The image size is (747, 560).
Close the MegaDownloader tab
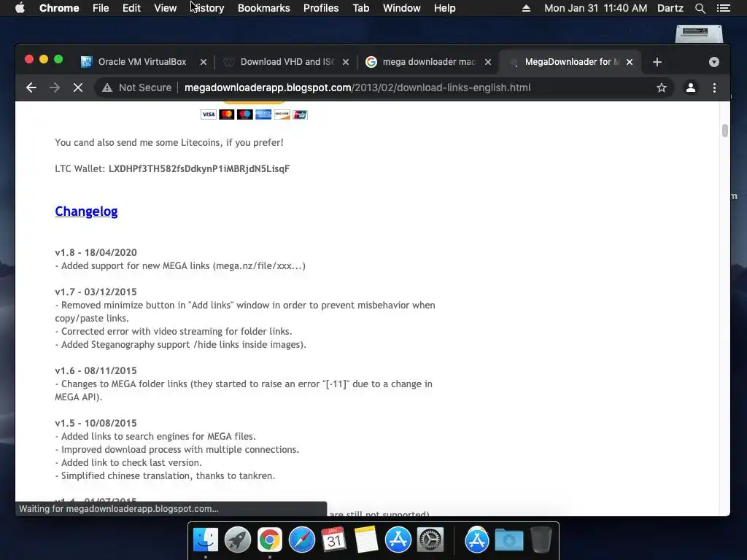(630, 62)
